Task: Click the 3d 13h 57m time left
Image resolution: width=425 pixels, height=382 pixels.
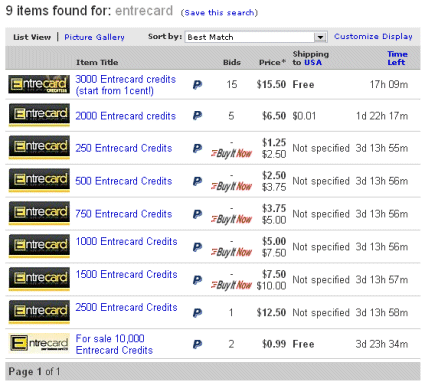Action: pos(382,280)
